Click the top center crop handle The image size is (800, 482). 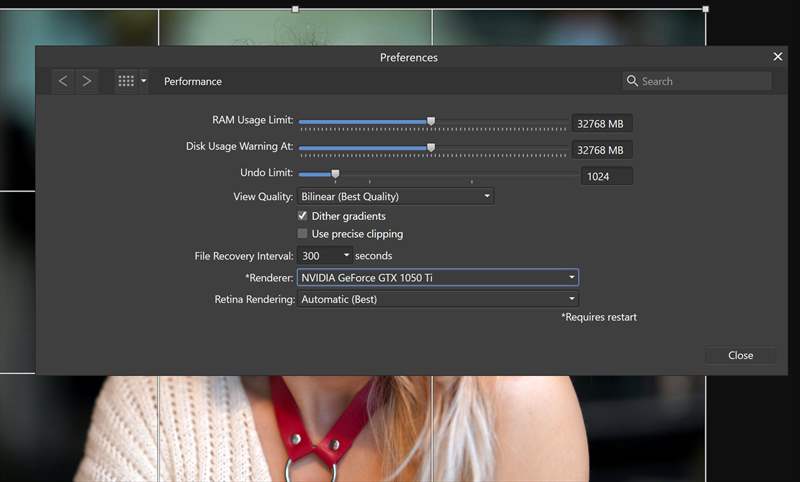point(295,9)
